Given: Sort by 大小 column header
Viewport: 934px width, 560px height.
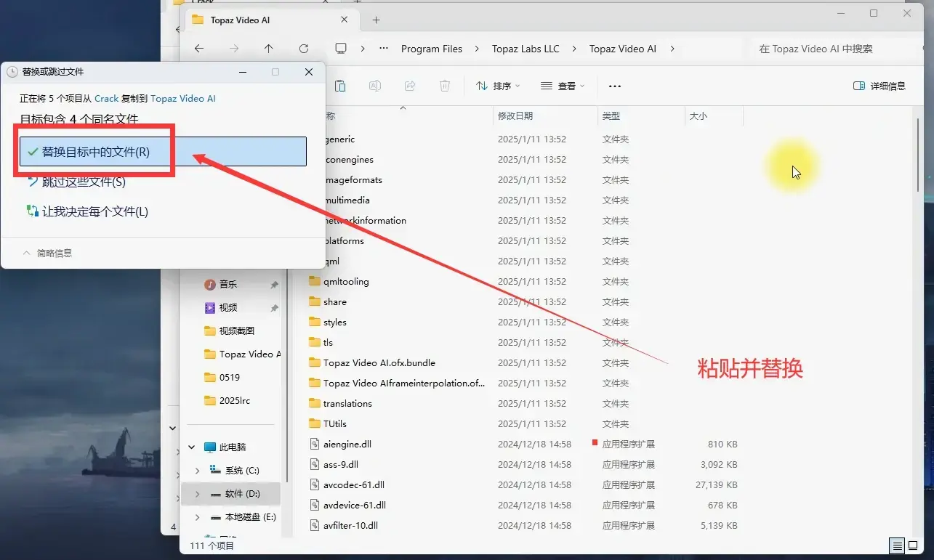Looking at the screenshot, I should click(x=714, y=115).
